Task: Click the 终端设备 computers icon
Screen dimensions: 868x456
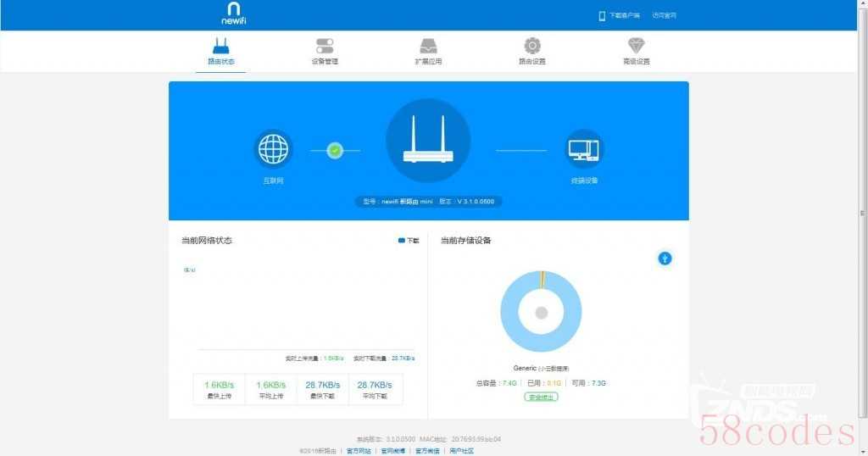Action: [583, 150]
